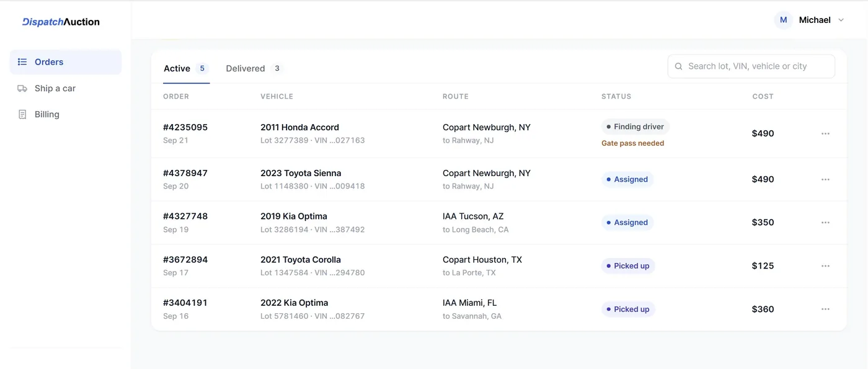Viewport: 868px width, 369px height.
Task: Select order number #4378947
Action: click(x=185, y=173)
